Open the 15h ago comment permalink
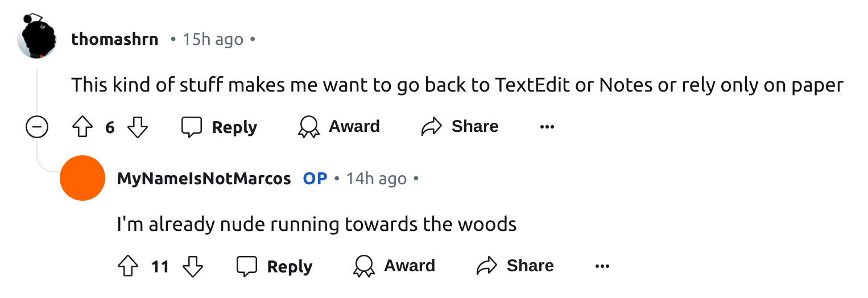 [213, 40]
